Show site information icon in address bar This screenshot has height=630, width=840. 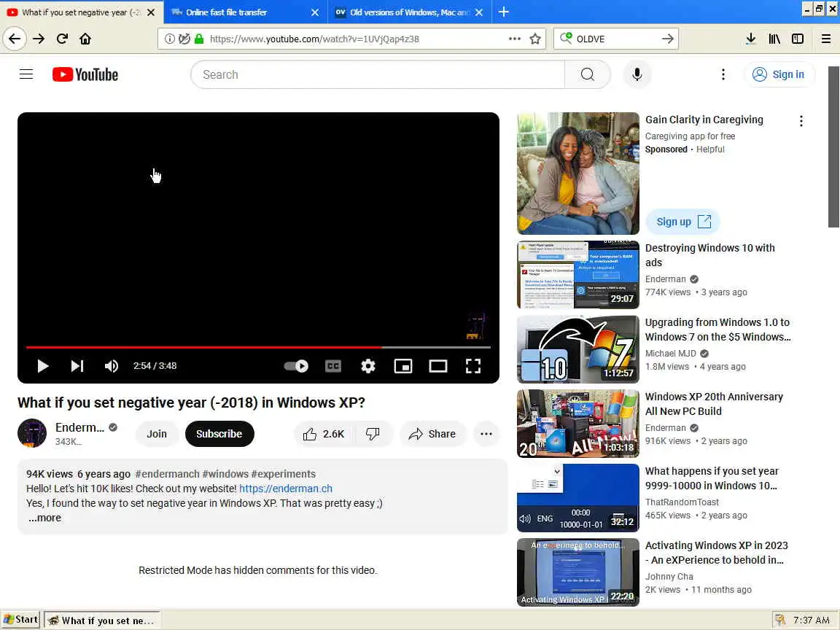[x=169, y=39]
